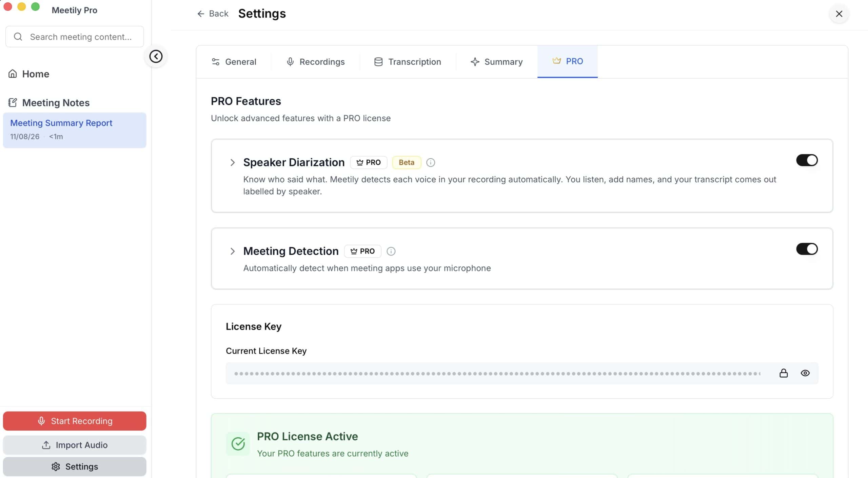Click the 'Unlock advanced features with a PRO license' text
Viewport: 868px width, 478px height.
[x=301, y=118]
